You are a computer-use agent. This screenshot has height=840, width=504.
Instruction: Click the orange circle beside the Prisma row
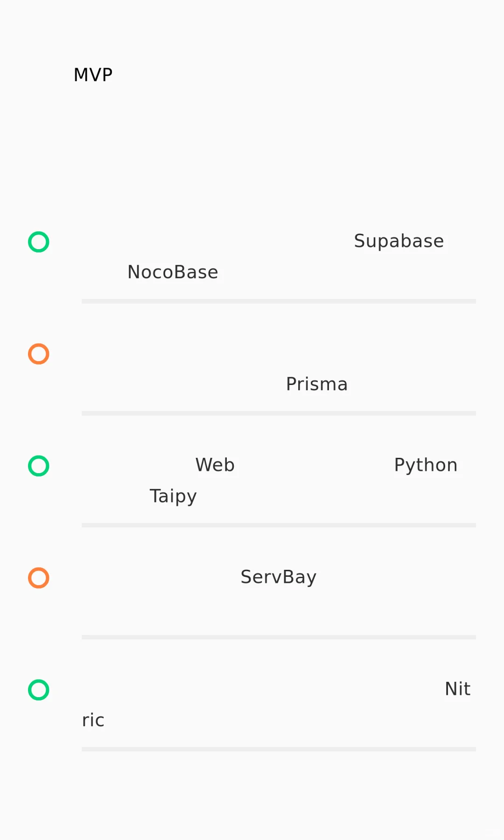[x=39, y=354]
